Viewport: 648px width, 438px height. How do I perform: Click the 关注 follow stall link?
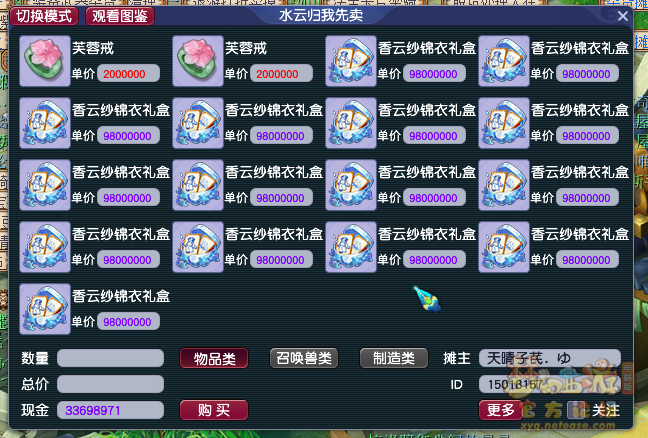coord(605,410)
